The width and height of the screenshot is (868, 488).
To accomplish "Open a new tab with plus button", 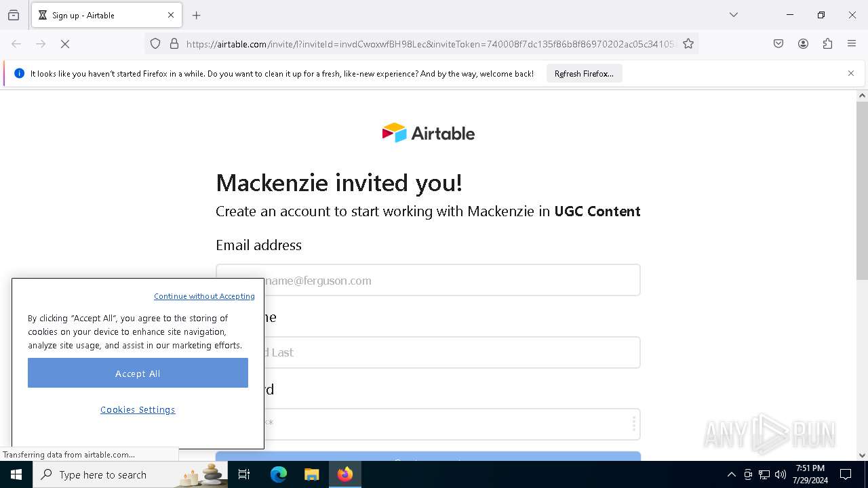I will tap(197, 15).
